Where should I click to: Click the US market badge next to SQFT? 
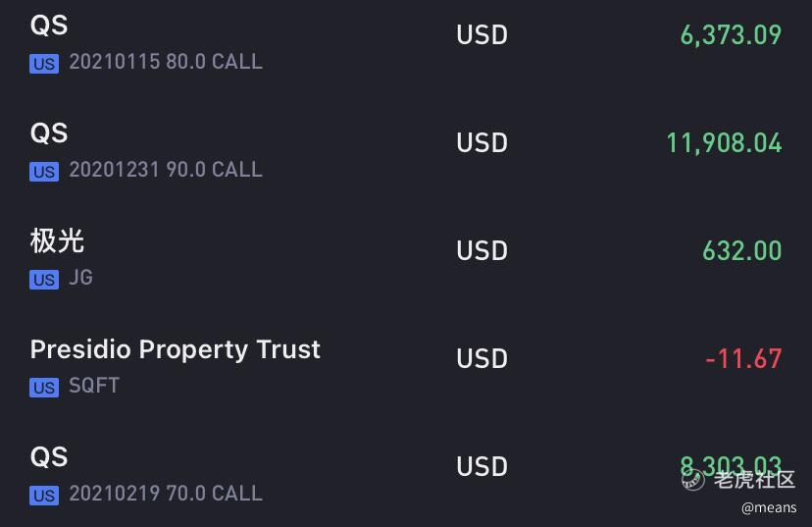pyautogui.click(x=44, y=388)
